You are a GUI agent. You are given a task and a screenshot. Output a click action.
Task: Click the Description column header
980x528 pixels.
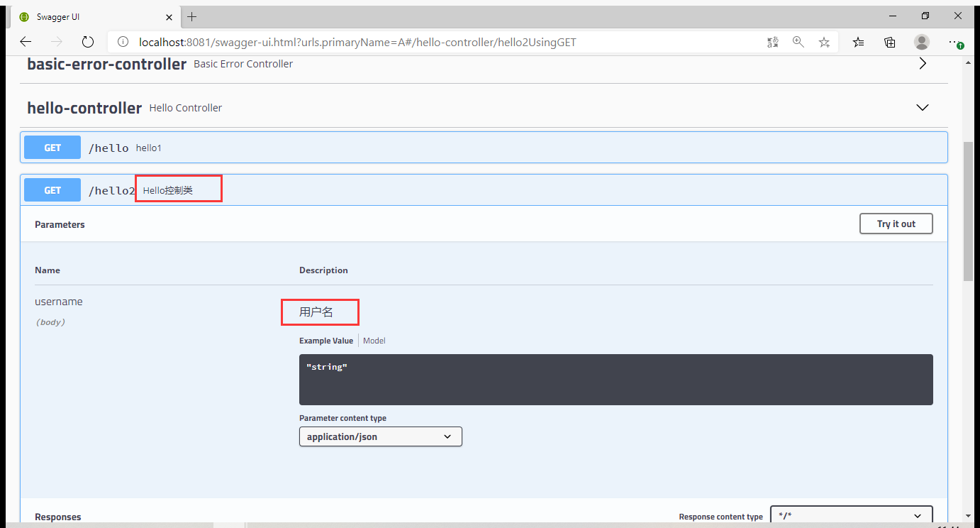click(x=323, y=270)
